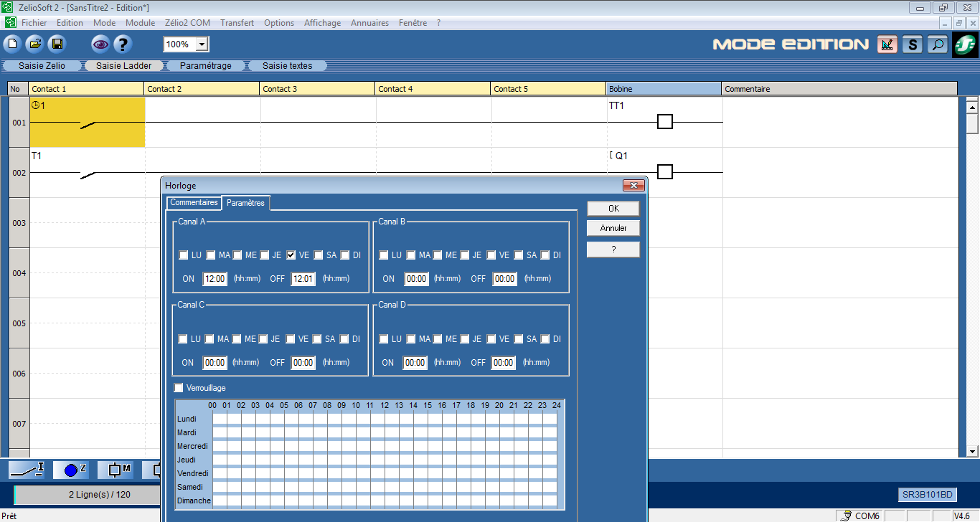Viewport: 980px width, 522px height.
Task: Click the magnifier icon in the mode bar
Action: (x=937, y=44)
